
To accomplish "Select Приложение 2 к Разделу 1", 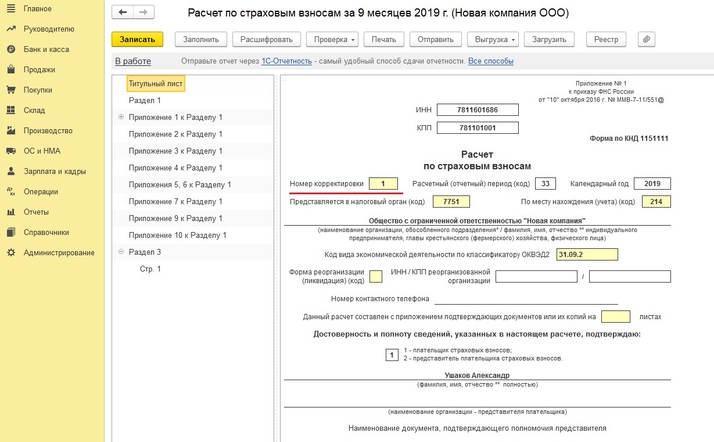I will [x=176, y=134].
